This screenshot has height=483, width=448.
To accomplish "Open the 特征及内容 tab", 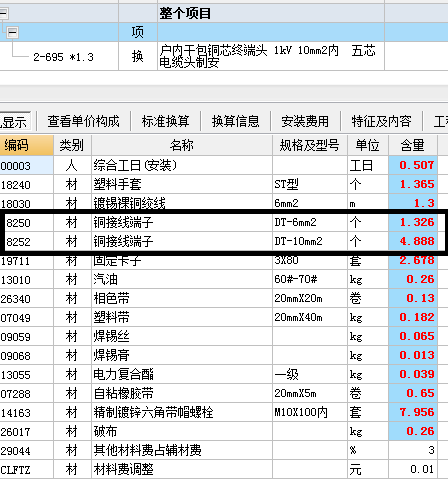I will pos(381,121).
